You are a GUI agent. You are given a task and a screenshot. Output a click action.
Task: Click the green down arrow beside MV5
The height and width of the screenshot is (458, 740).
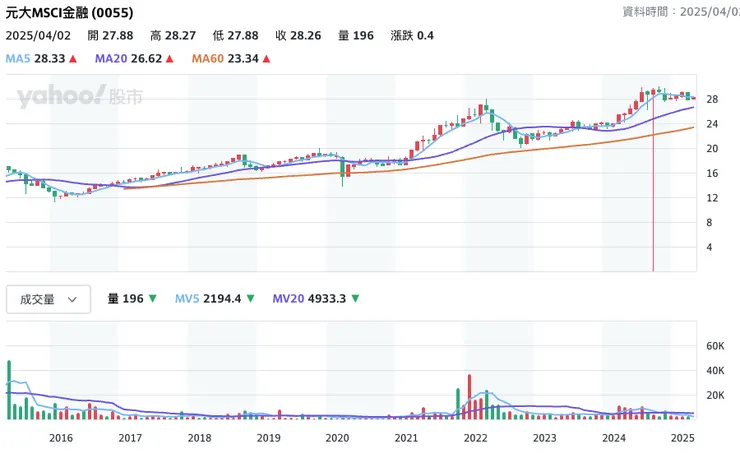(251, 298)
